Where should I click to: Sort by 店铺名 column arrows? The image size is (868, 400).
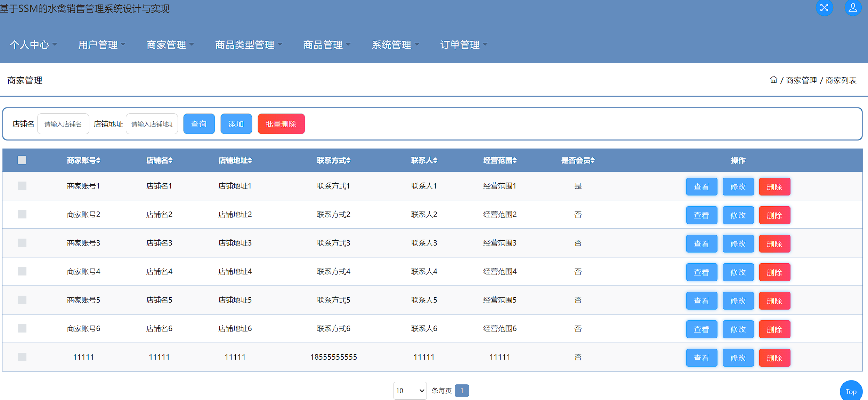coord(170,160)
